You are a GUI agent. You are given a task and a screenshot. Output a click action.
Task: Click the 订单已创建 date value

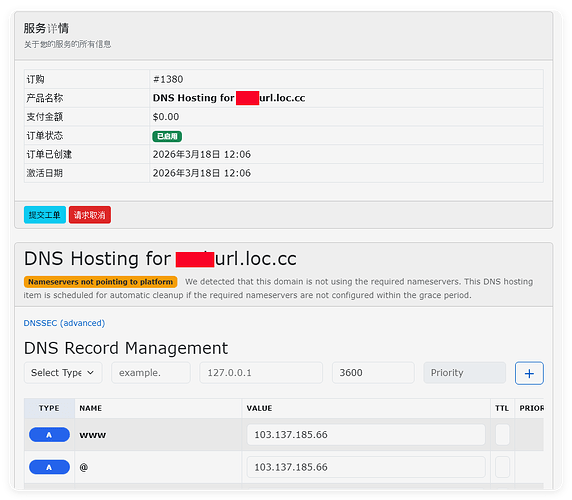(202, 155)
